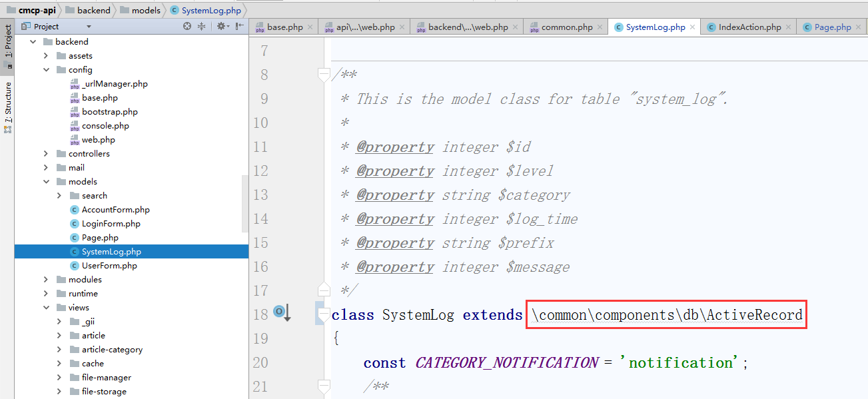
Task: Toggle fold on the class SystemLog line
Action: pyautogui.click(x=324, y=314)
